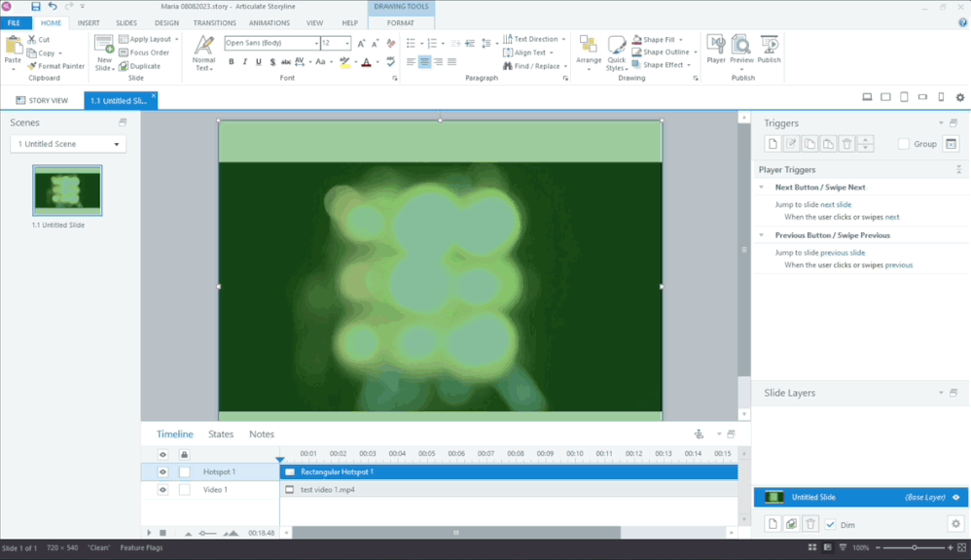This screenshot has width=971, height=560.
Task: Switch to the INSERT ribbon tab
Action: (x=89, y=22)
